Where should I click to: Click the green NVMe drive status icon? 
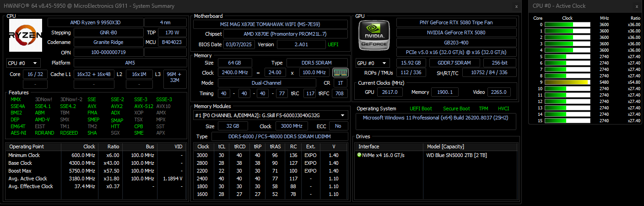(360, 155)
